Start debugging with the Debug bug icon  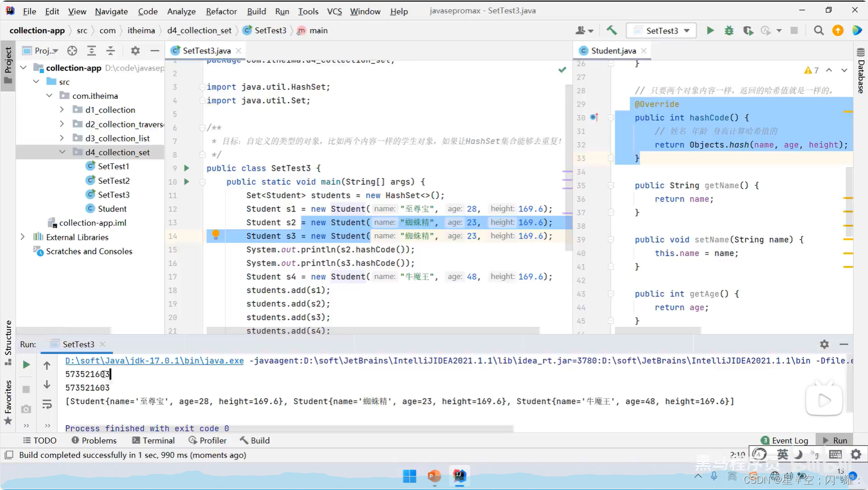729,30
